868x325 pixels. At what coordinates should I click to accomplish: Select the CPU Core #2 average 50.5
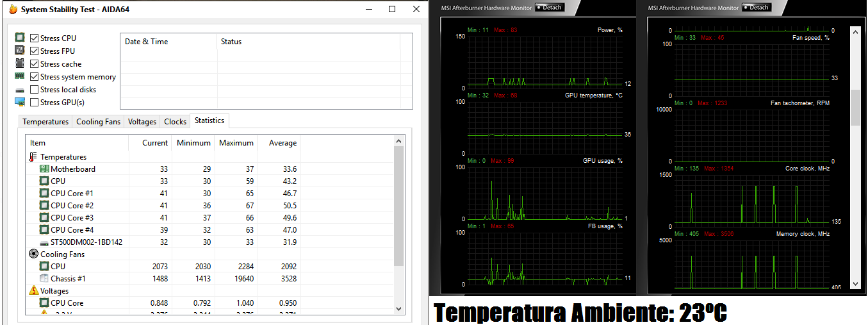(289, 206)
